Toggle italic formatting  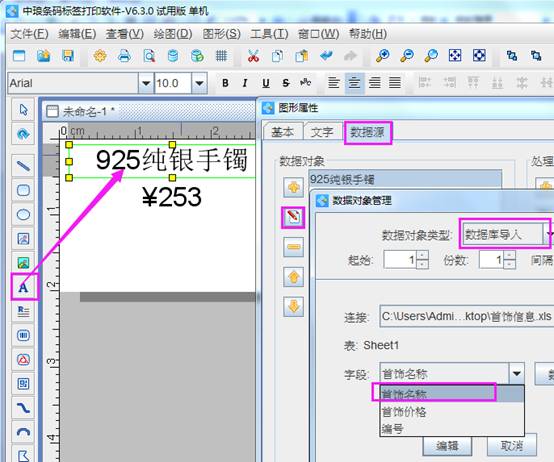tap(245, 83)
